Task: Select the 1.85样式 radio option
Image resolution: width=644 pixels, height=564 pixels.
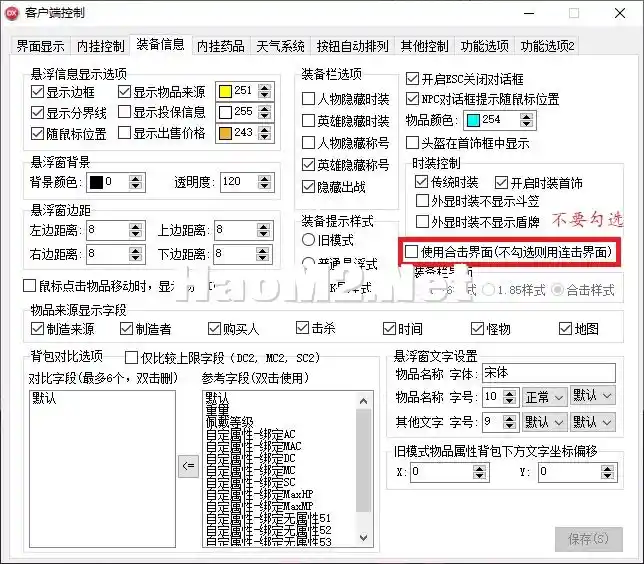Action: tap(514, 290)
